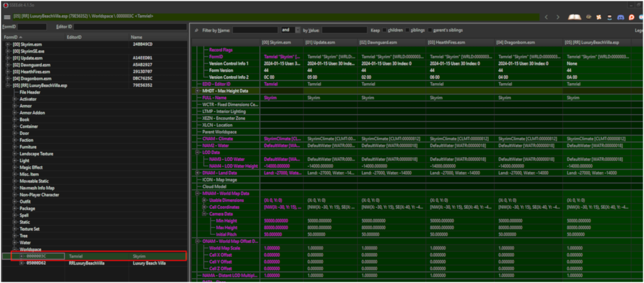This screenshot has height=283, width=644.
Task: Select the File Header tree item
Action: pos(30,92)
